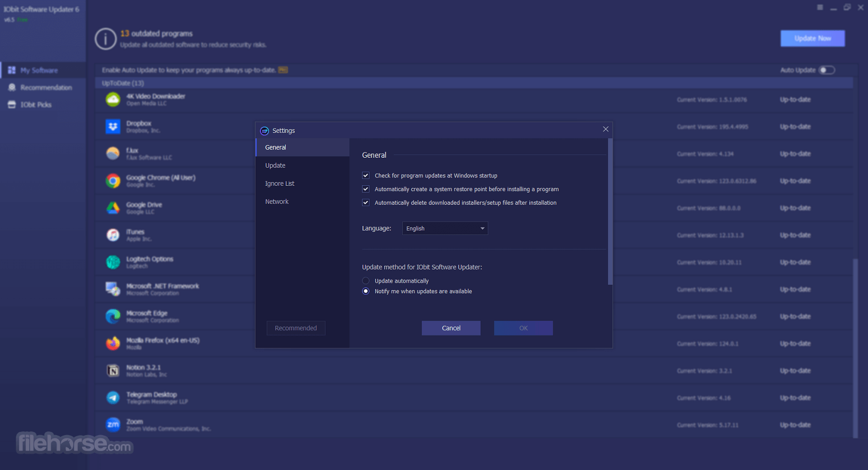
Task: Click the Notion app icon
Action: (x=113, y=370)
